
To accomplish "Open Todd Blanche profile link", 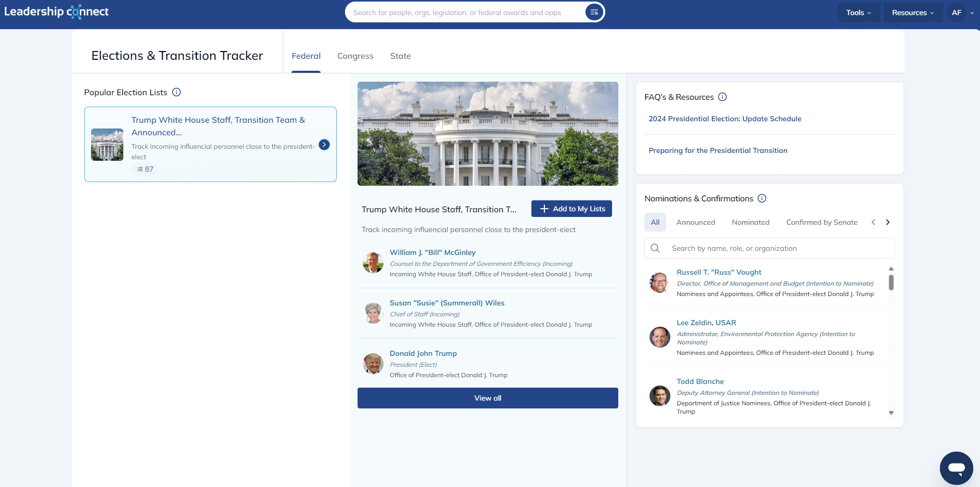I will (700, 381).
